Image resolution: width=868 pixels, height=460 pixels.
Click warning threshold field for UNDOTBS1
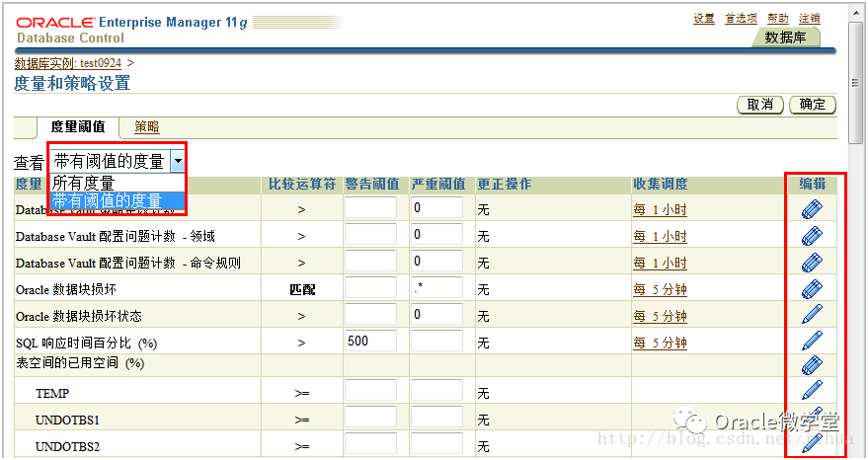(x=370, y=418)
